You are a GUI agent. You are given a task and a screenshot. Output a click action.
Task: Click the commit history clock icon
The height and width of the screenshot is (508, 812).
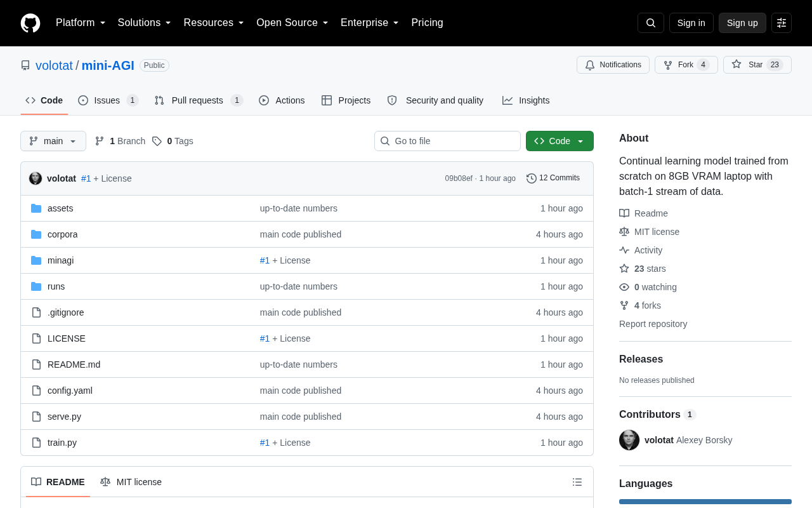point(532,178)
